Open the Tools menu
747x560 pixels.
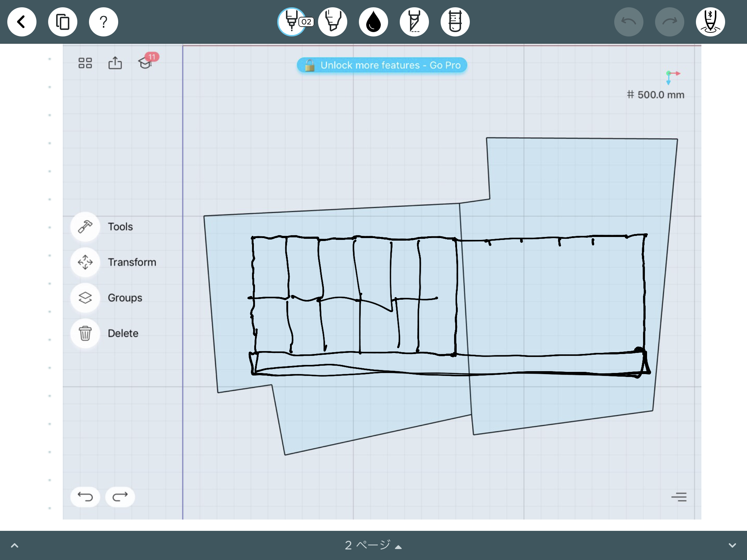pyautogui.click(x=85, y=227)
